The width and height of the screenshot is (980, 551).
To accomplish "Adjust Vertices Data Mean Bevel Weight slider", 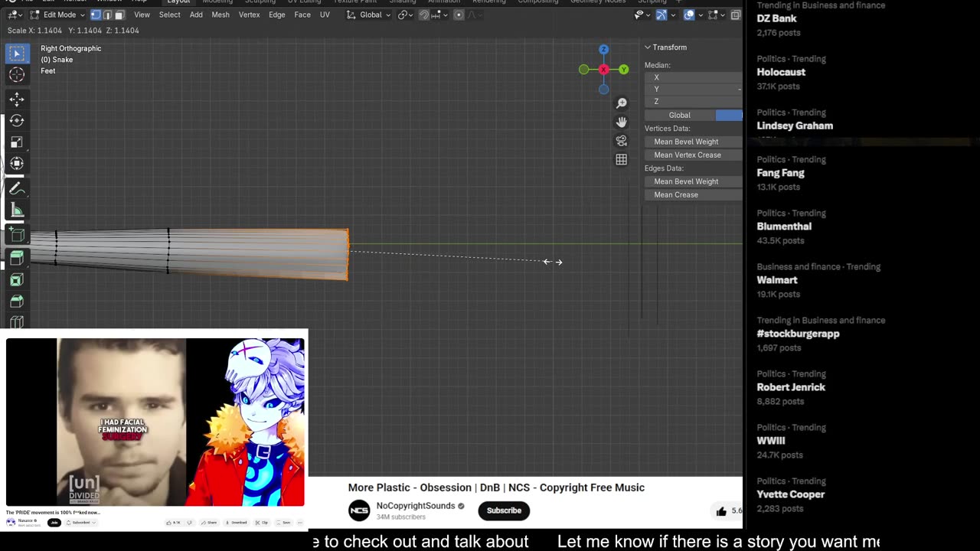I will [x=694, y=142].
